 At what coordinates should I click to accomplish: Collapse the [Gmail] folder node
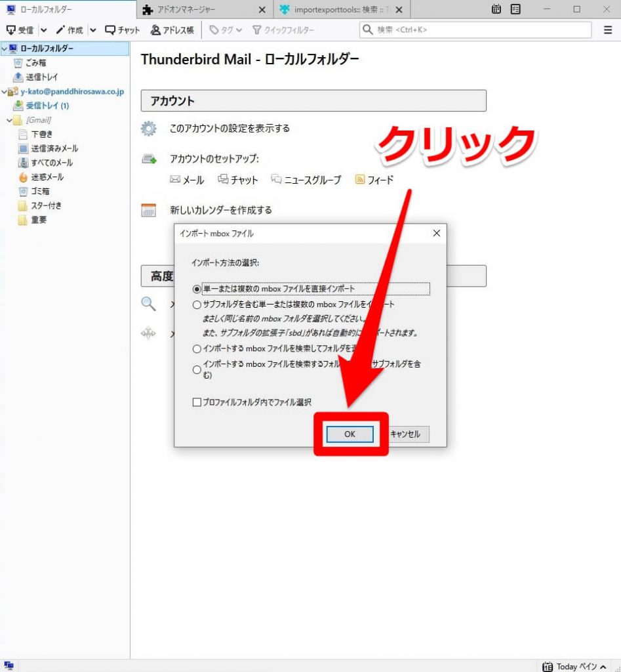tap(9, 121)
